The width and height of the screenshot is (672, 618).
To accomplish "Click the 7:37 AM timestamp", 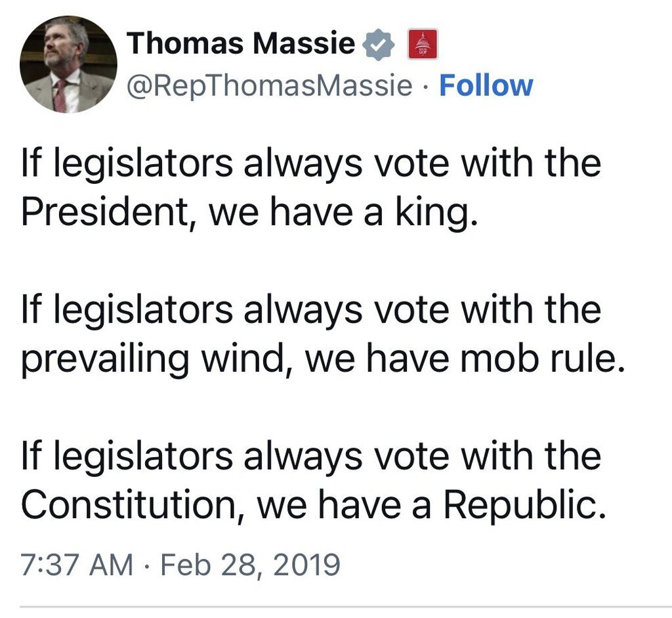I will 77,565.
